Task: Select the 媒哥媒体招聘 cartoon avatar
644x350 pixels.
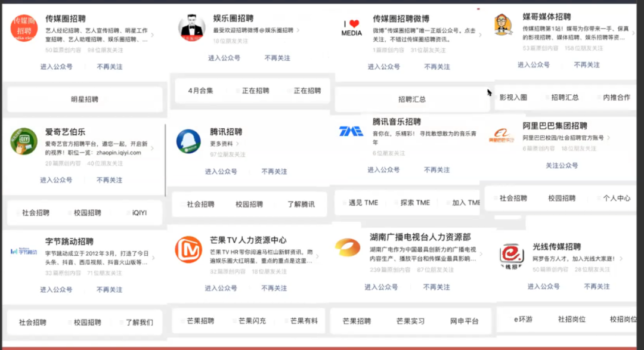Action: (503, 25)
